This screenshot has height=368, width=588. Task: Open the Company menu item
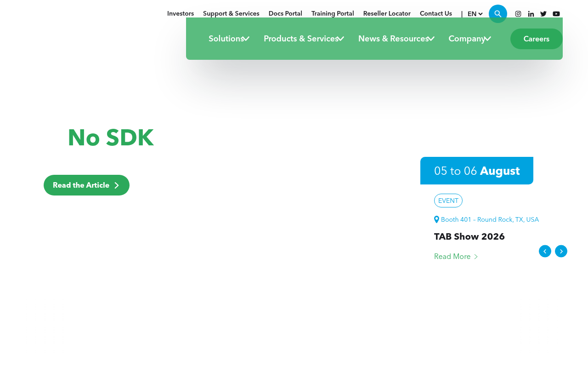click(x=467, y=39)
